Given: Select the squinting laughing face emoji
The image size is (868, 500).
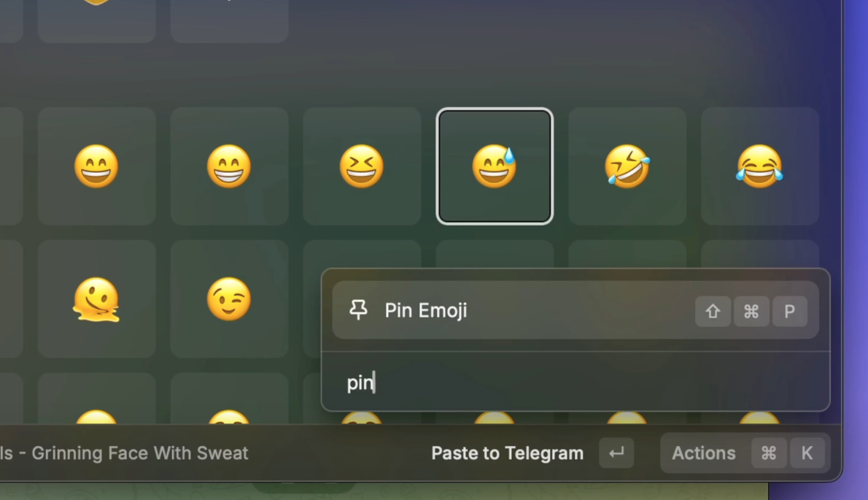Looking at the screenshot, I should 362,166.
